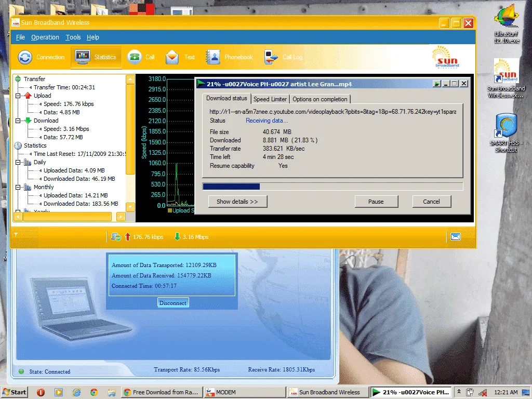
Task: Click Disconnect in the MODEM window
Action: [172, 303]
